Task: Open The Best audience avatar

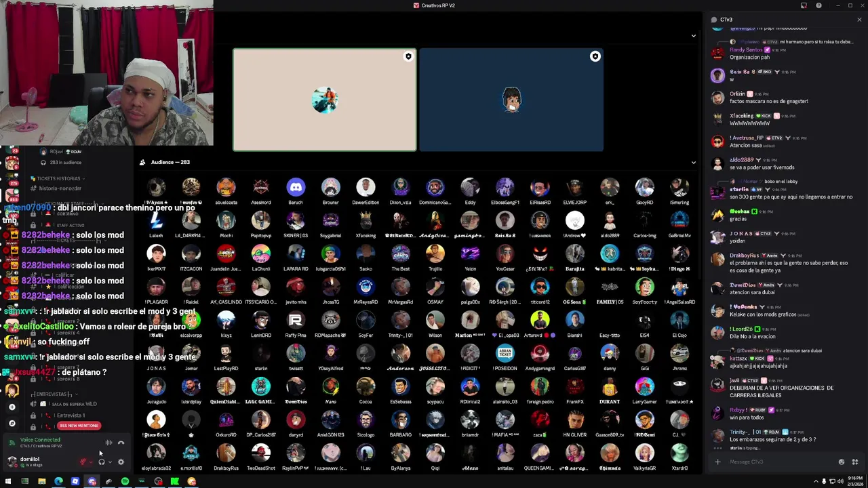Action: tap(401, 253)
